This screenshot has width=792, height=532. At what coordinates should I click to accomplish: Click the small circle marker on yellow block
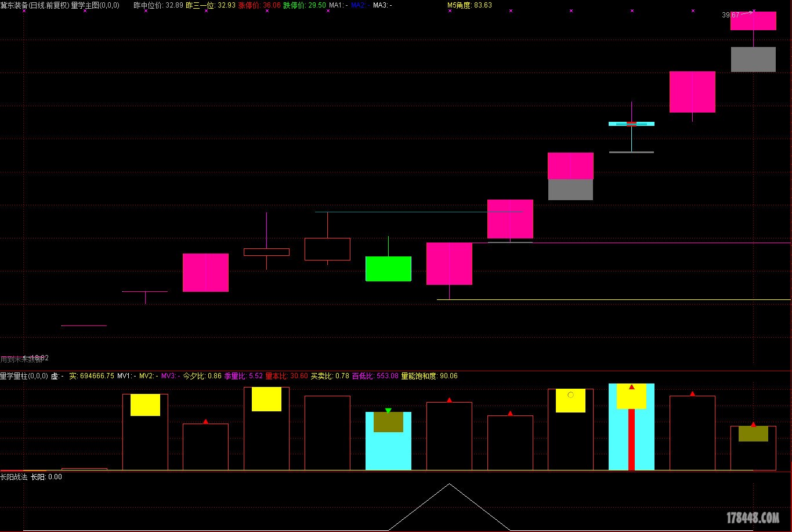570,395
